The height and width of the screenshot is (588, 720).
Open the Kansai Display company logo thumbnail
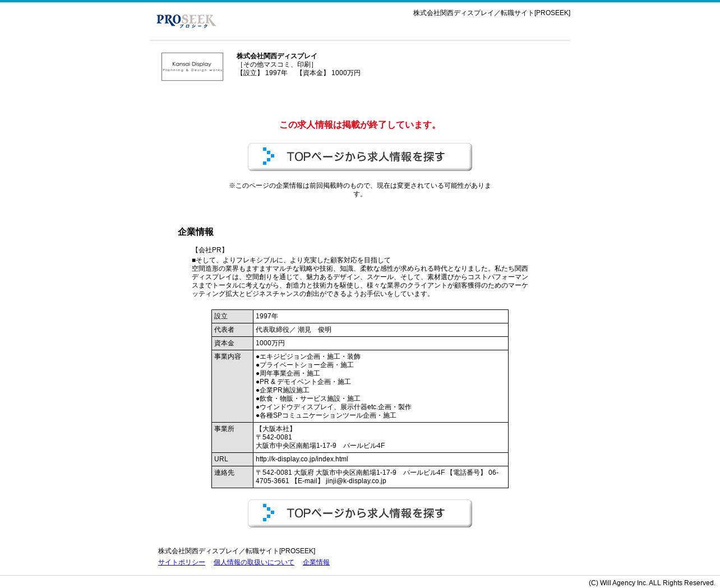pyautogui.click(x=192, y=67)
